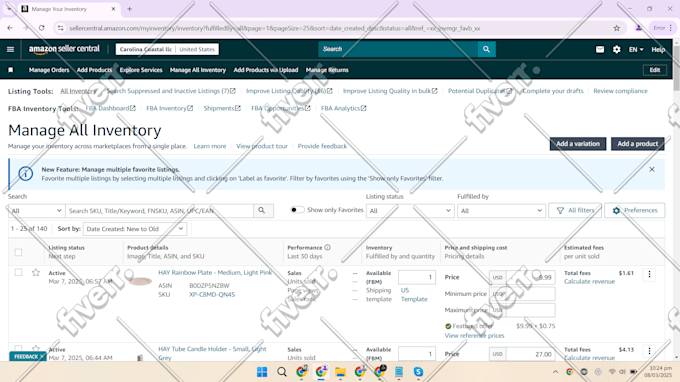The width and height of the screenshot is (680, 382).
Task: Open HAY Rainbow Plate product title link
Action: pyautogui.click(x=215, y=273)
